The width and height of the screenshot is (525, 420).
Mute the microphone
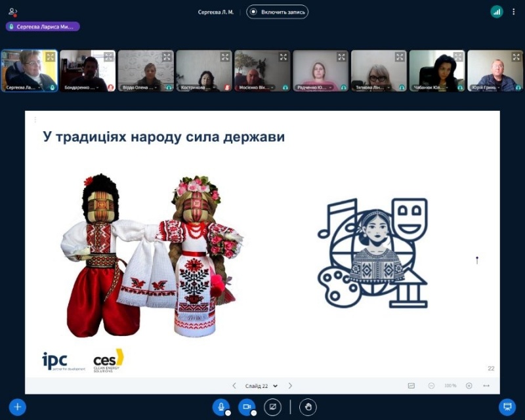[221, 407]
